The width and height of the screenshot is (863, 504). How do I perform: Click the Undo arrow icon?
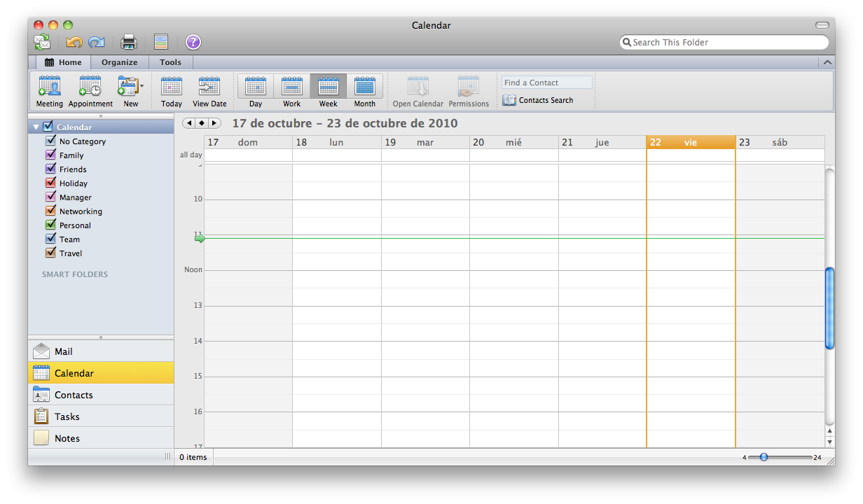pos(74,42)
